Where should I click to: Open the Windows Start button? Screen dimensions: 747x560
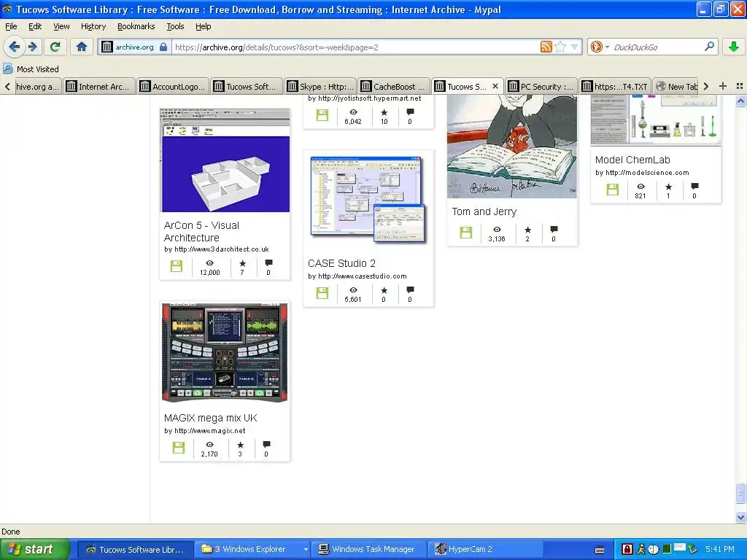34,549
